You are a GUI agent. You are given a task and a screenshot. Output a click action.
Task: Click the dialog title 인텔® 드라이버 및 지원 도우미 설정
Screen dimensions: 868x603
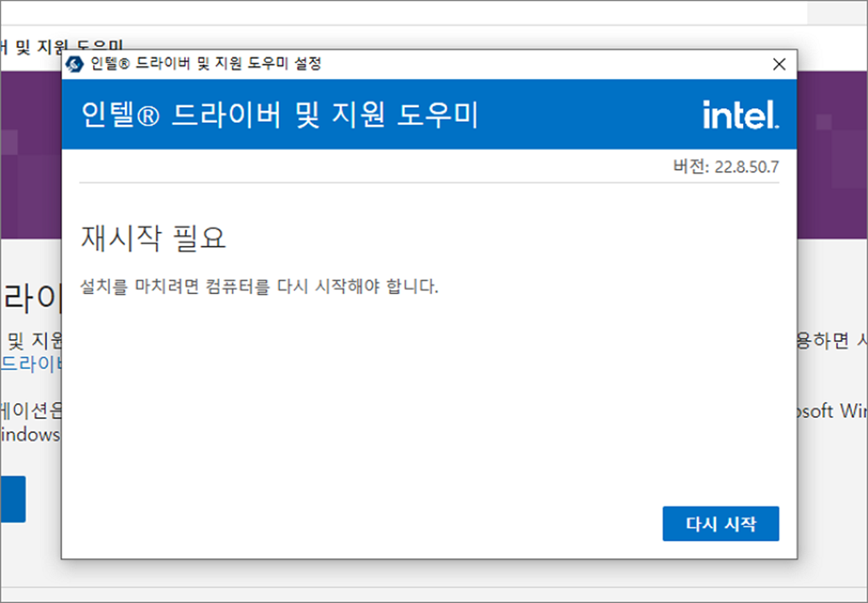point(206,65)
